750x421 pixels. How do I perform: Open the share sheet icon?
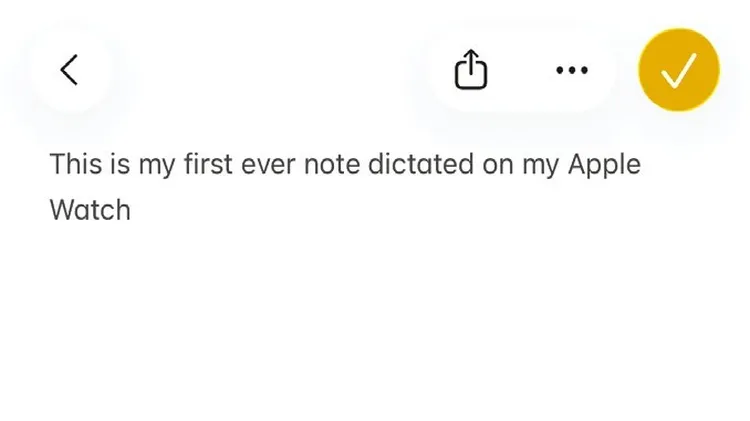point(471,70)
